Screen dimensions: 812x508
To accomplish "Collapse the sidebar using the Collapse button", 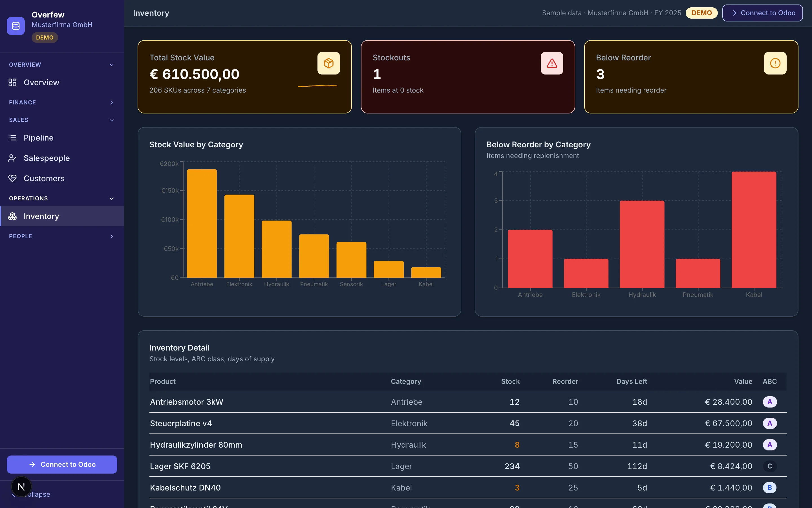I will click(37, 494).
